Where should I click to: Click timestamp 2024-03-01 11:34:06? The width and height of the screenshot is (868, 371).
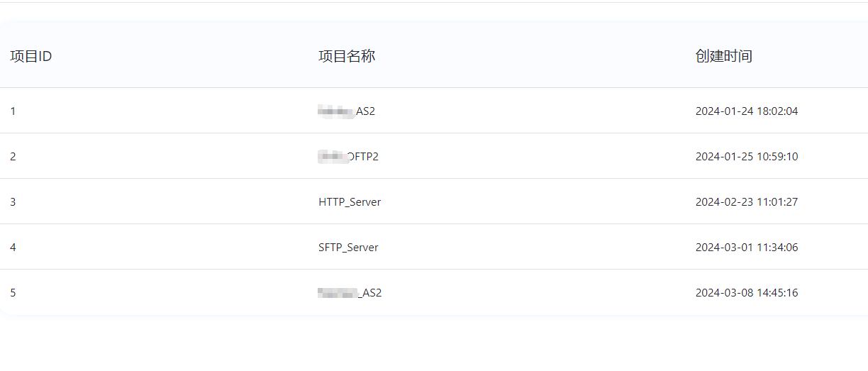746,248
